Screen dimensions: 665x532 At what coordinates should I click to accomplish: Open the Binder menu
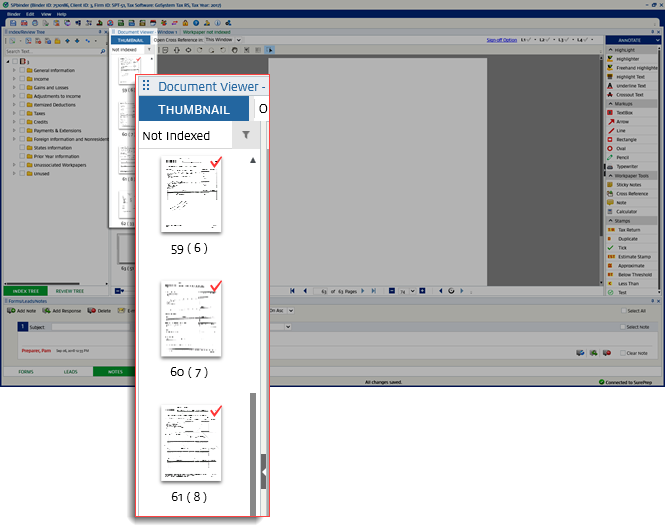click(x=14, y=14)
